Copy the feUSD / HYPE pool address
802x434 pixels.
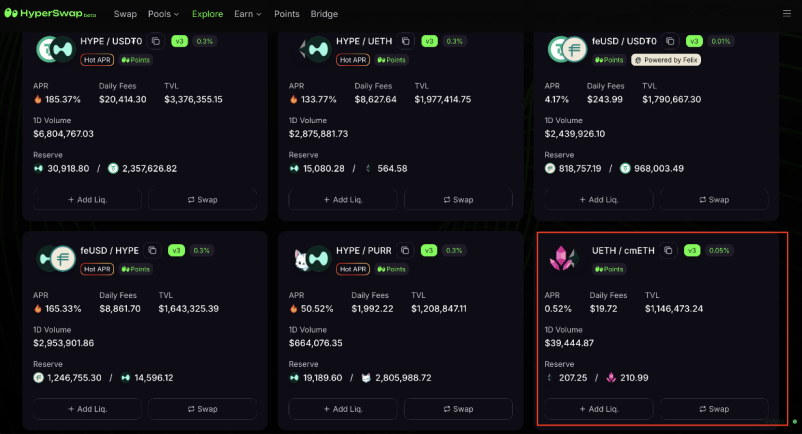coord(152,250)
